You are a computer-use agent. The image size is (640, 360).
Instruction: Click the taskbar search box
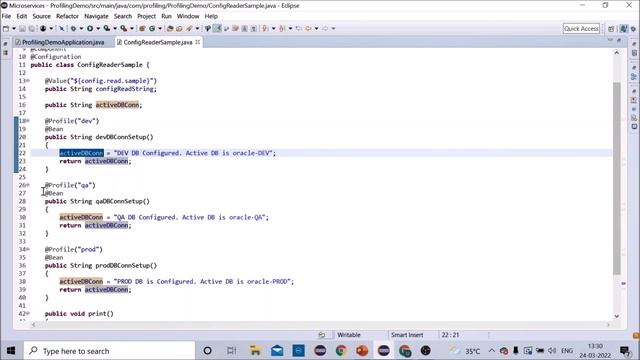click(x=109, y=351)
